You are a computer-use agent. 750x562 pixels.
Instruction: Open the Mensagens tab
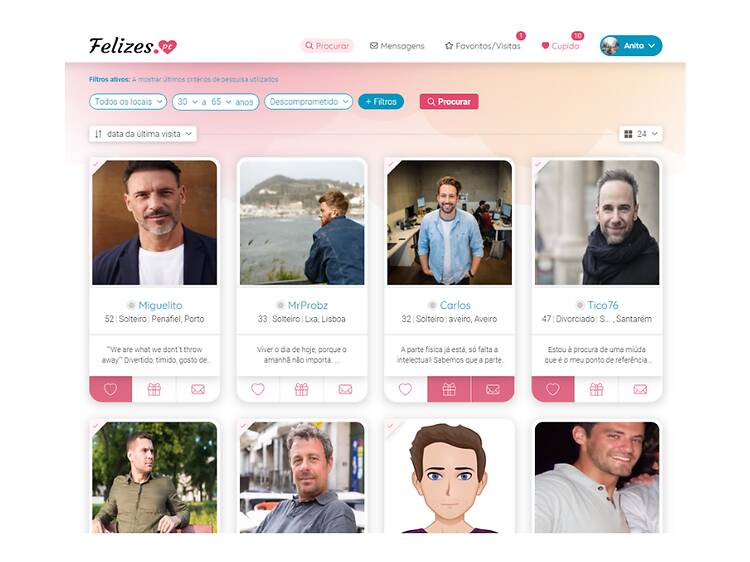point(397,46)
